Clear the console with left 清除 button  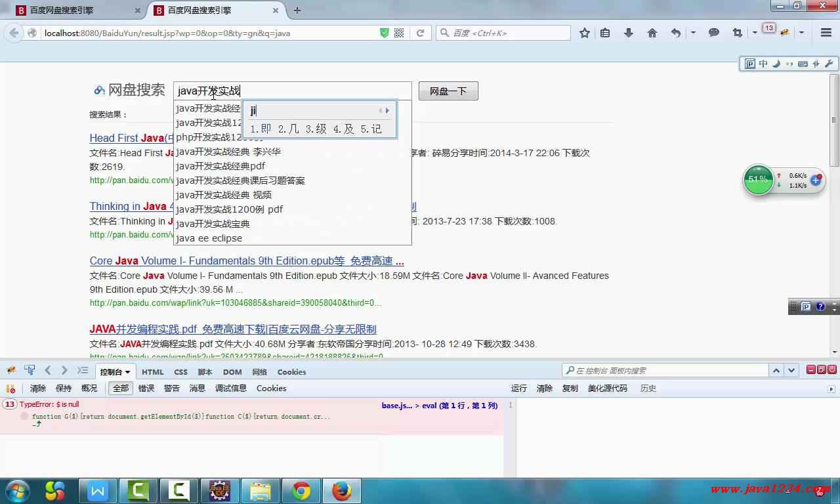38,388
